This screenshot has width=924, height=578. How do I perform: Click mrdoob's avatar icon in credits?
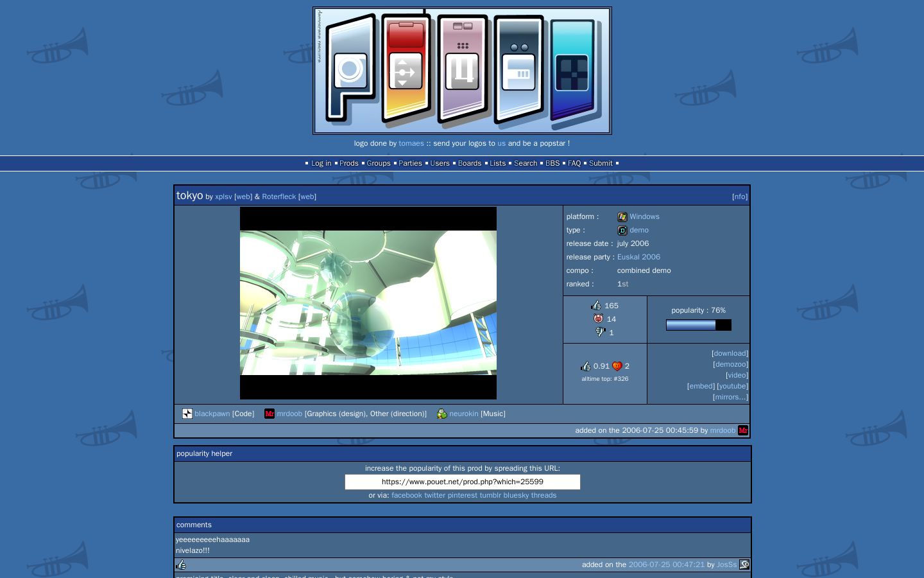click(x=269, y=414)
